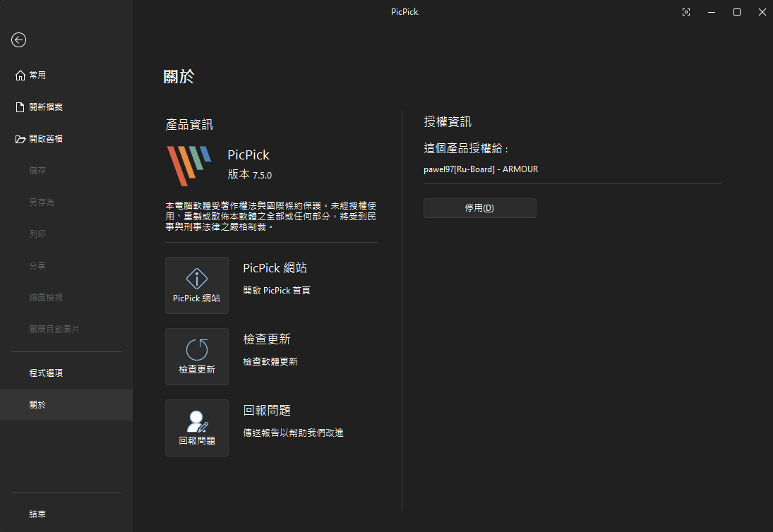
Task: Click the open folder icon beside 開啟舊檔
Action: (x=20, y=139)
